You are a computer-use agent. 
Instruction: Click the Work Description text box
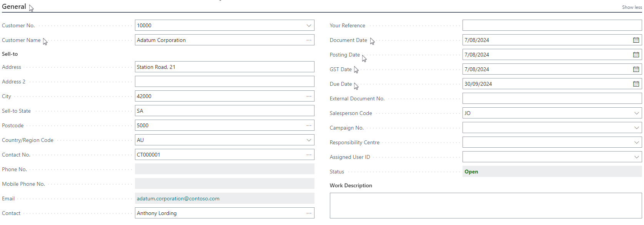[x=486, y=205]
